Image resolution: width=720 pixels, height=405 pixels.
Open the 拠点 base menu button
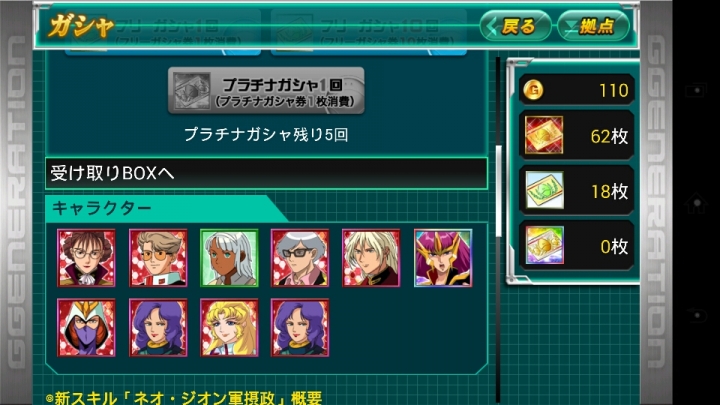pyautogui.click(x=593, y=26)
